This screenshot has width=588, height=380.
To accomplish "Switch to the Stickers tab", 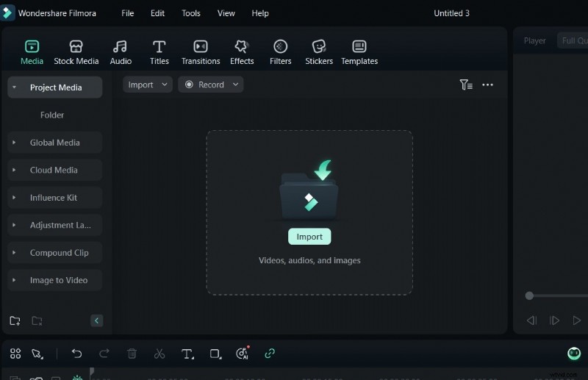I will 319,52.
